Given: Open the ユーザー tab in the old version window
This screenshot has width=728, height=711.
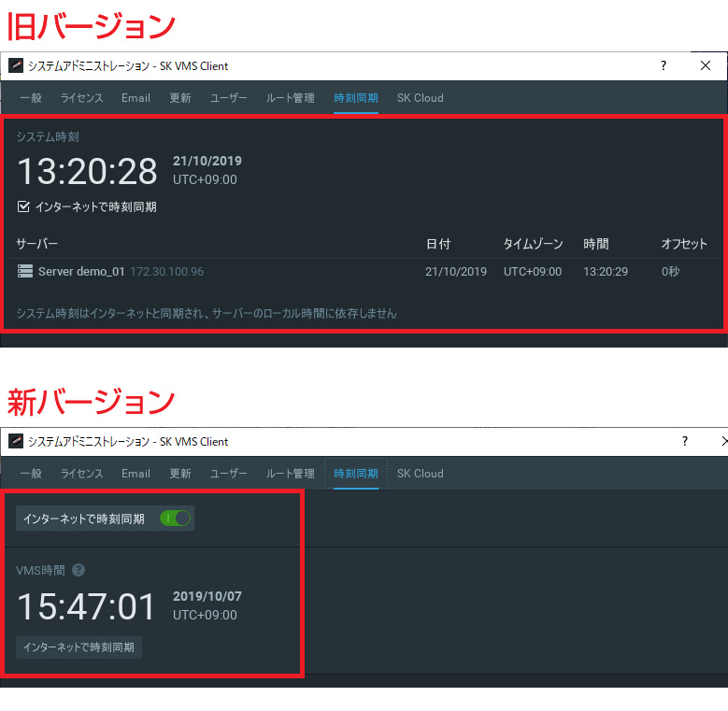Looking at the screenshot, I should 228,98.
